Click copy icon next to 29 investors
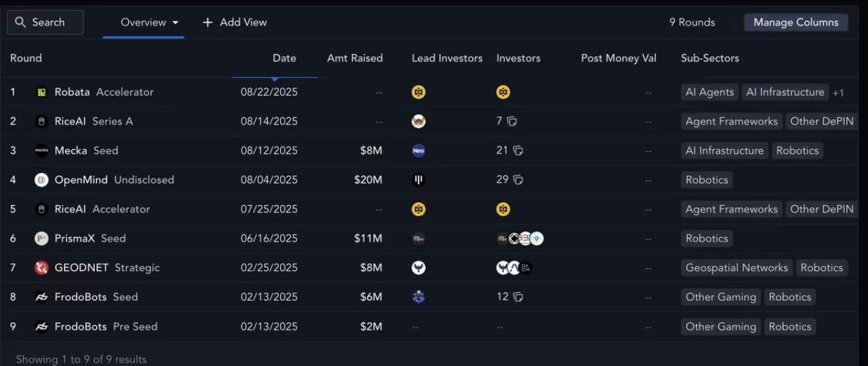This screenshot has height=366, width=868. [518, 180]
